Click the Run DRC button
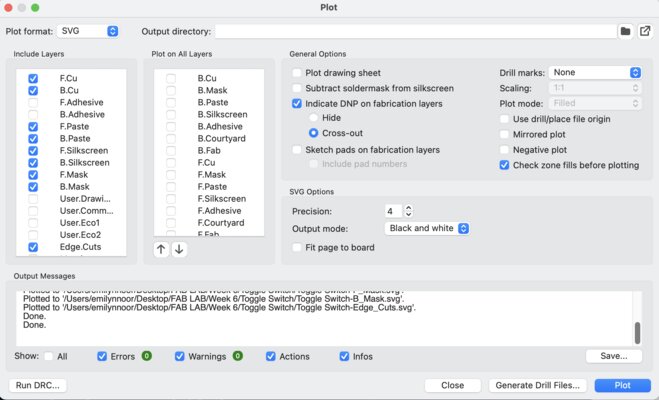Image resolution: width=659 pixels, height=400 pixels. pyautogui.click(x=39, y=385)
